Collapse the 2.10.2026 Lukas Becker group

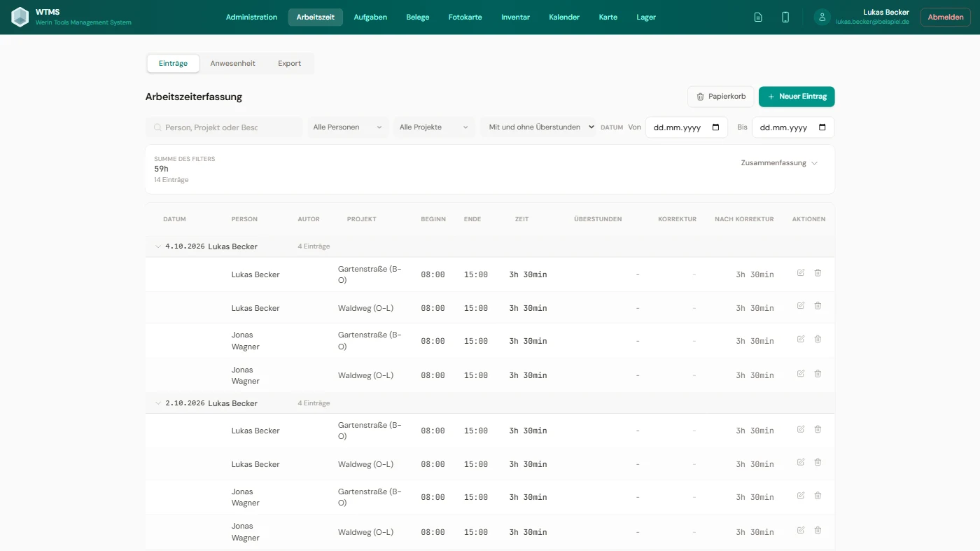coord(157,403)
